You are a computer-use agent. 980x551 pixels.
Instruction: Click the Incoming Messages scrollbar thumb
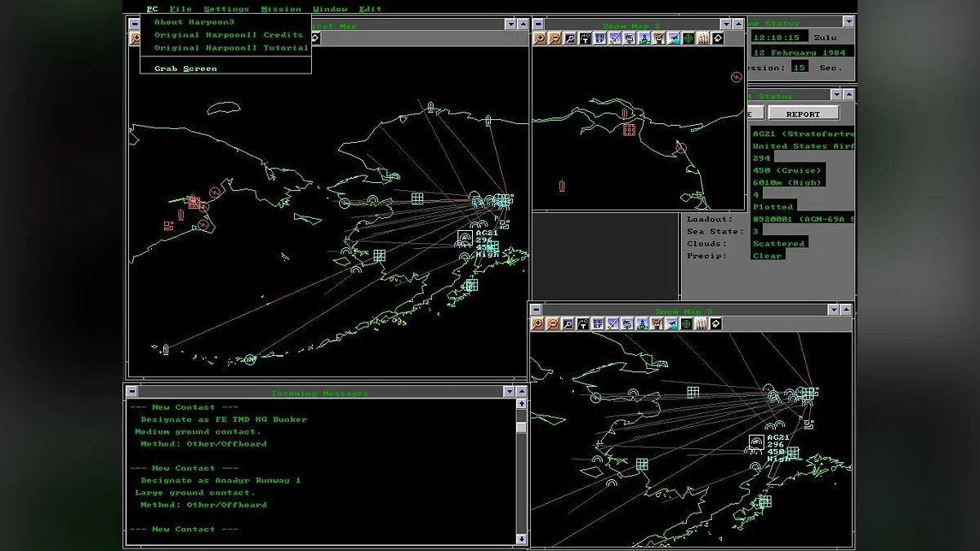[x=521, y=427]
